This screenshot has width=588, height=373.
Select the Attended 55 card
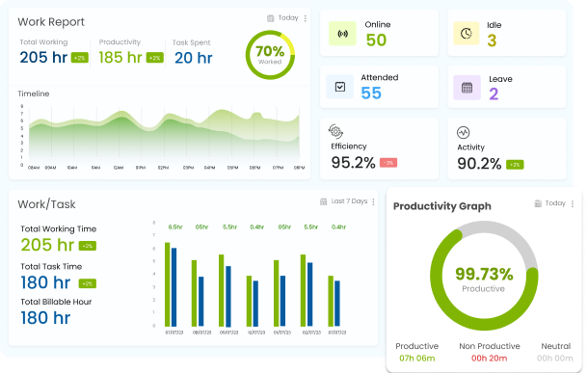tap(379, 87)
